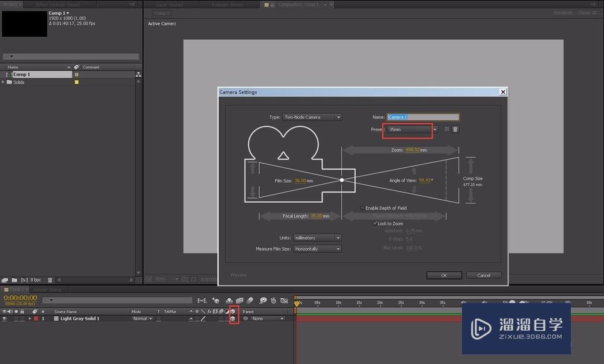
Task: Click OK in Camera Settings
Action: click(444, 275)
